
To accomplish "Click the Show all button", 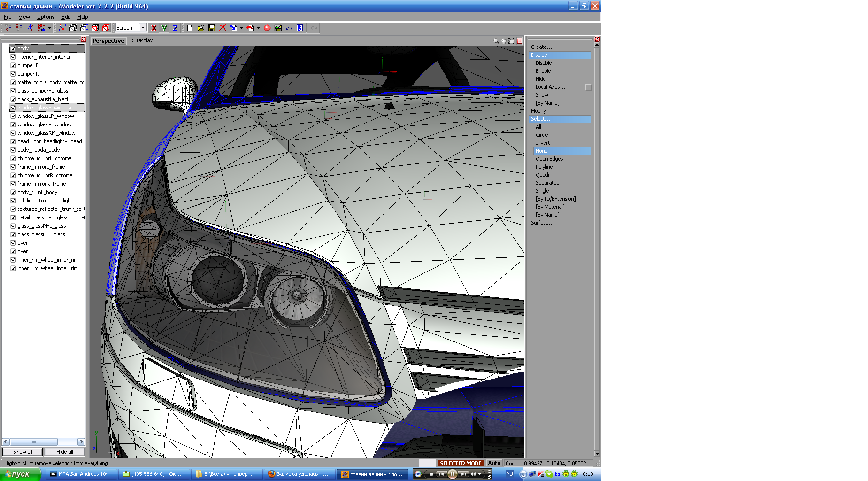I will (x=23, y=452).
